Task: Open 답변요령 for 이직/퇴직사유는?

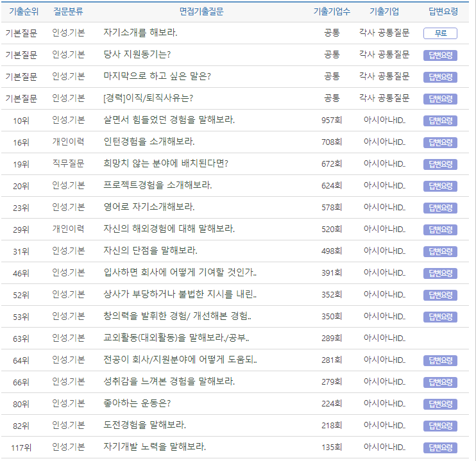Action: click(x=440, y=99)
